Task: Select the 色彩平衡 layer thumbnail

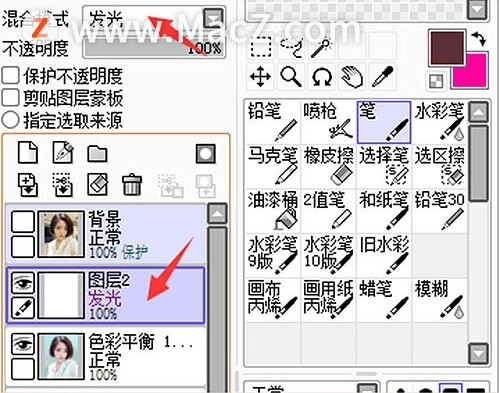Action: [x=61, y=356]
